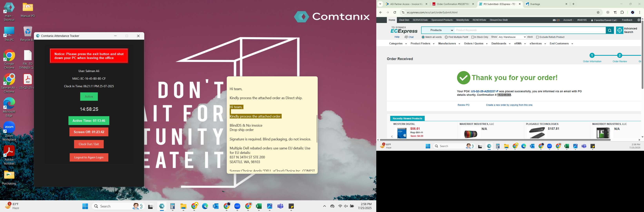Click the green Active button in tracker

coord(89,97)
